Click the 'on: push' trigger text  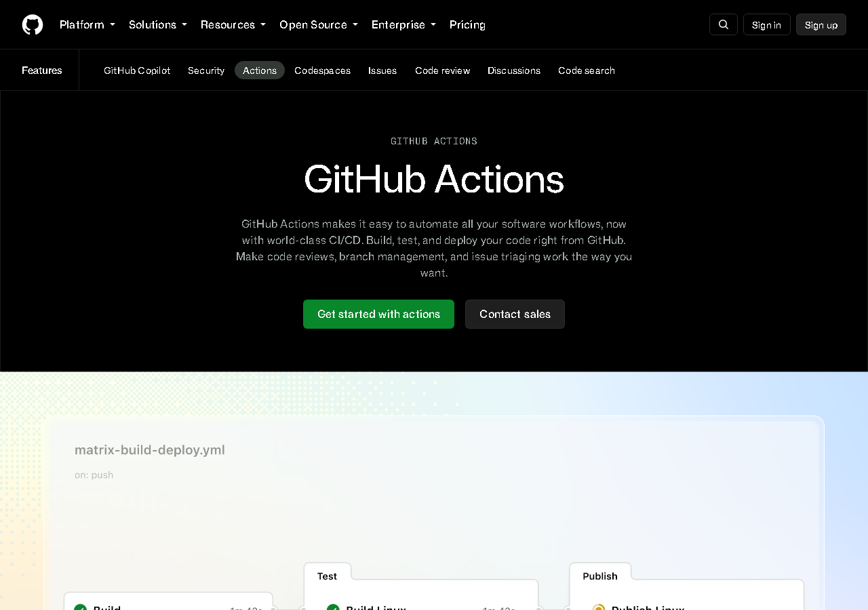click(94, 475)
